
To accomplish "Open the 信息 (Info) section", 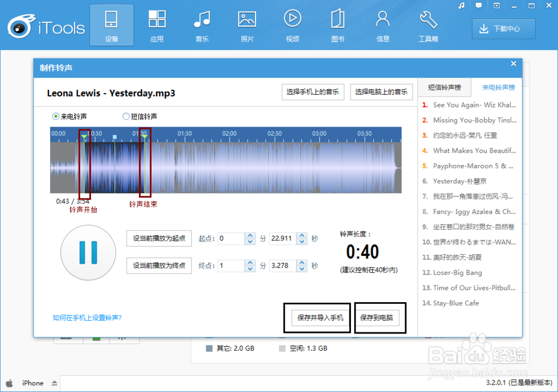I will 383,25.
